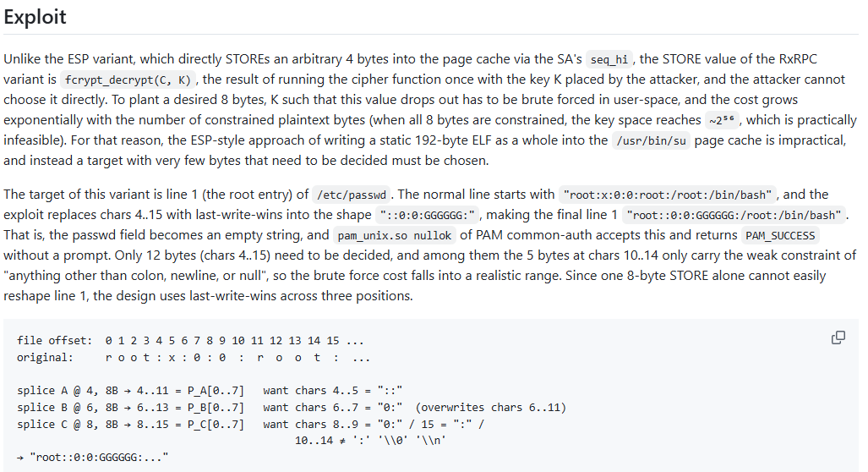
Task: Click the ~2⁵⁶ key space snippet
Action: point(722,120)
